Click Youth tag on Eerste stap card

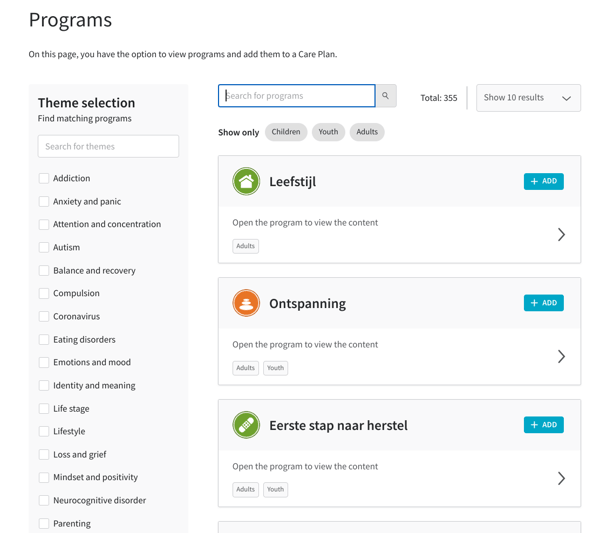click(276, 489)
